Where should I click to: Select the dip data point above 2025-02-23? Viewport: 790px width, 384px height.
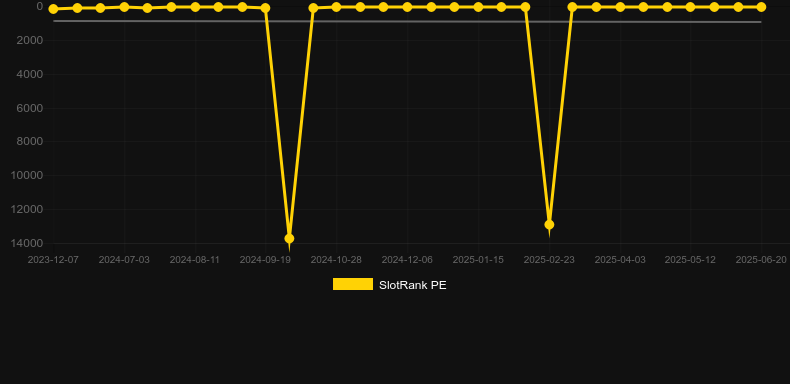tap(549, 224)
